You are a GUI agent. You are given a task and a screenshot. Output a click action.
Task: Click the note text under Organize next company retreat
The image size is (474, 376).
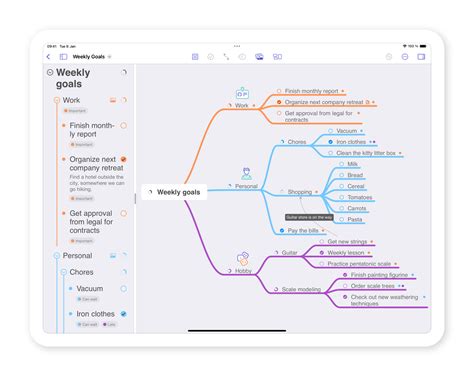pyautogui.click(x=97, y=183)
